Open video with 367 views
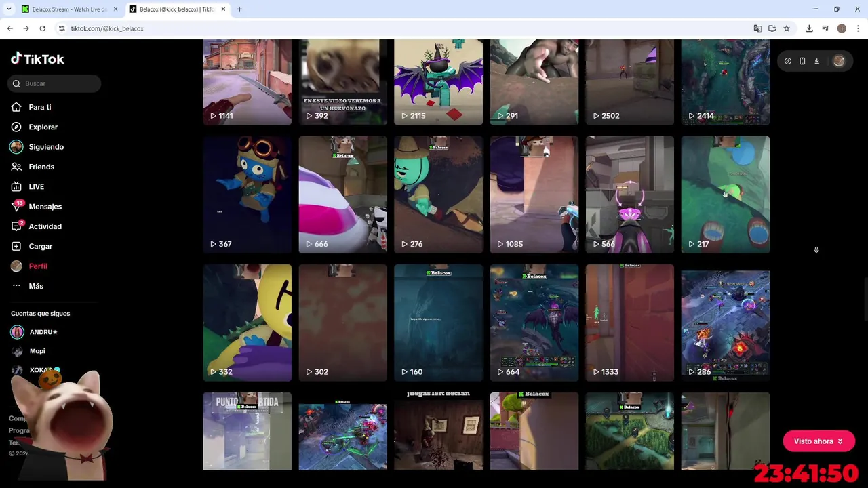This screenshot has height=488, width=868. pos(247,195)
